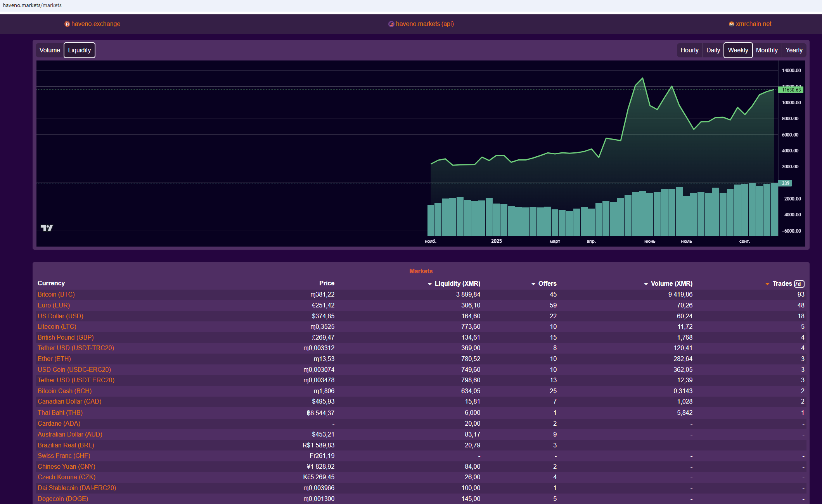Toggle chart to Volume mode
This screenshot has height=504, width=822.
pyautogui.click(x=50, y=50)
